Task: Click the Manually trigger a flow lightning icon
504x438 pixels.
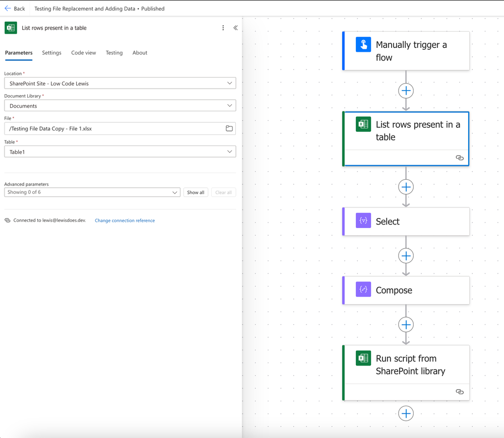Action: [x=363, y=45]
